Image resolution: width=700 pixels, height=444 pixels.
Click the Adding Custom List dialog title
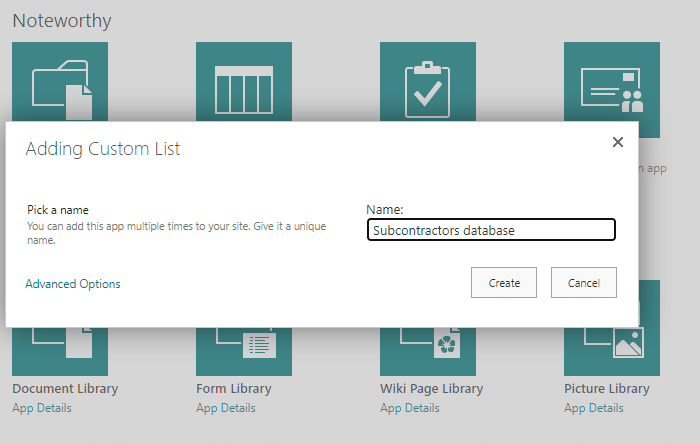tap(103, 149)
